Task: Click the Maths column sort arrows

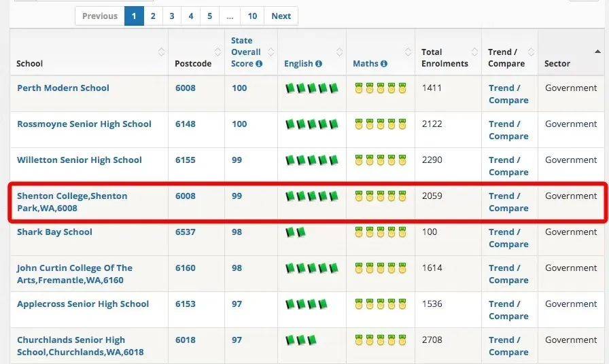Action: tap(408, 52)
